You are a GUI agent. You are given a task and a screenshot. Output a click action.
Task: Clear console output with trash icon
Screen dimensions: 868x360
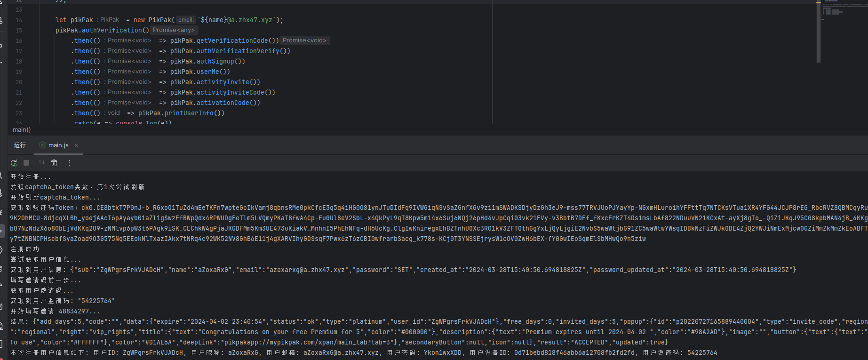pos(54,163)
